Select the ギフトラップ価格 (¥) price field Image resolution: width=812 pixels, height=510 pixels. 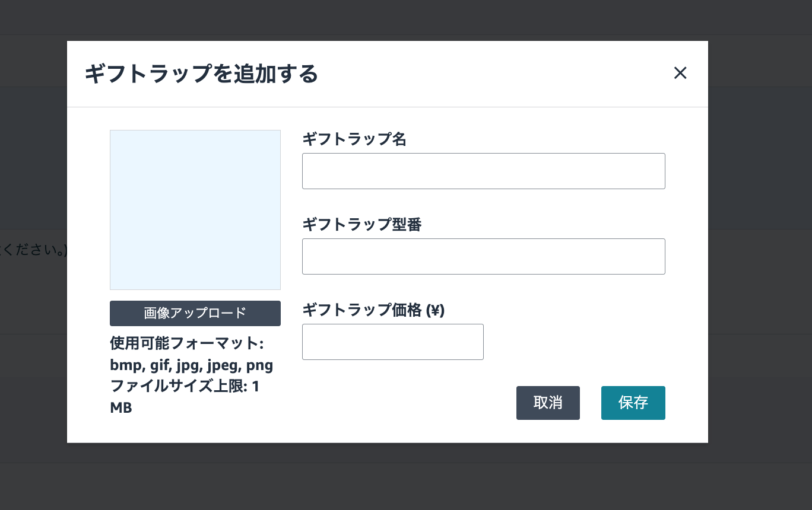coord(392,342)
